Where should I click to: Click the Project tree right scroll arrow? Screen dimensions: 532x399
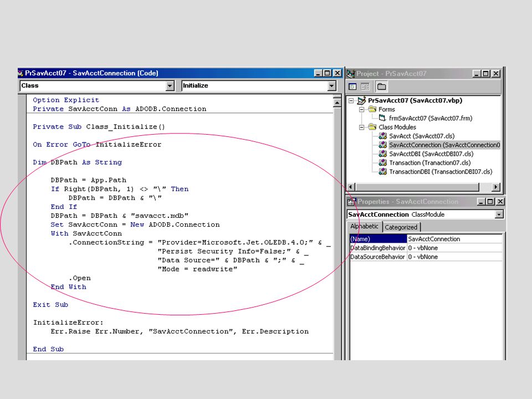click(x=497, y=187)
